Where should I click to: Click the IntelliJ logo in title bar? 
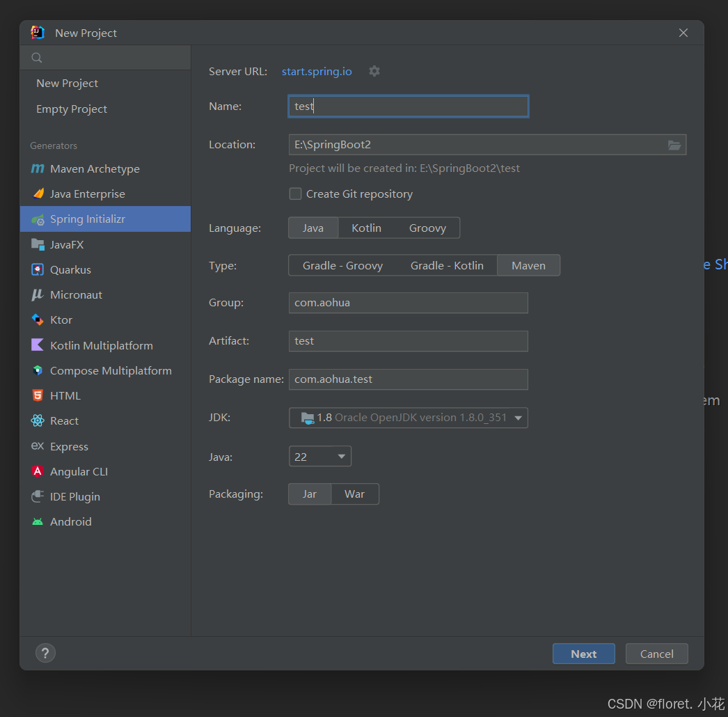coord(38,33)
